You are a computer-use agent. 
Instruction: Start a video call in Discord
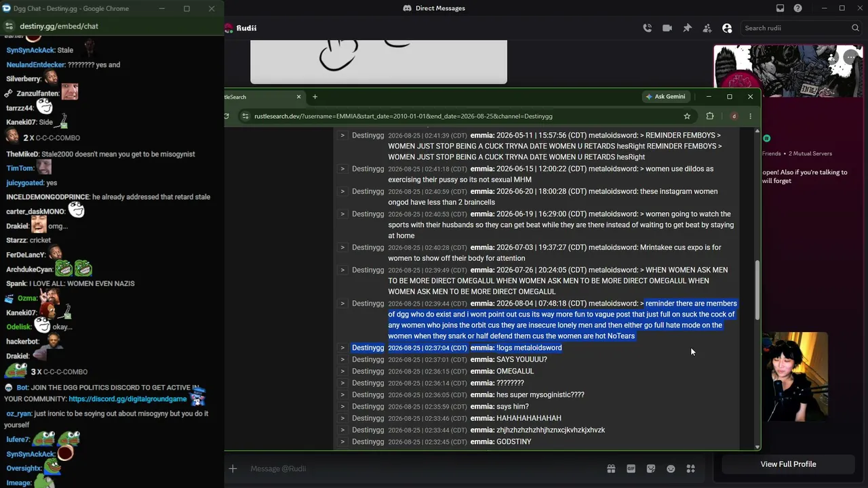[667, 28]
